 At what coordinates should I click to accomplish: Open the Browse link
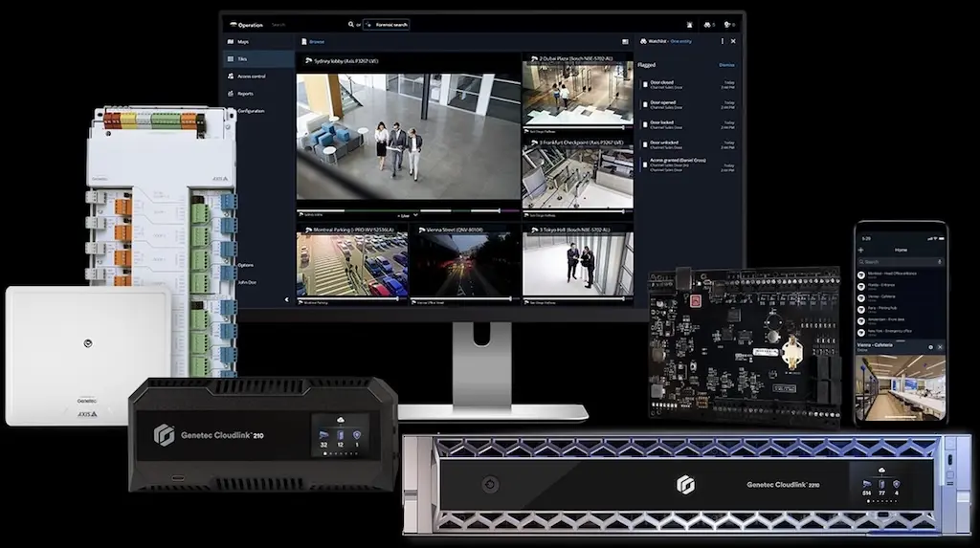coord(317,42)
